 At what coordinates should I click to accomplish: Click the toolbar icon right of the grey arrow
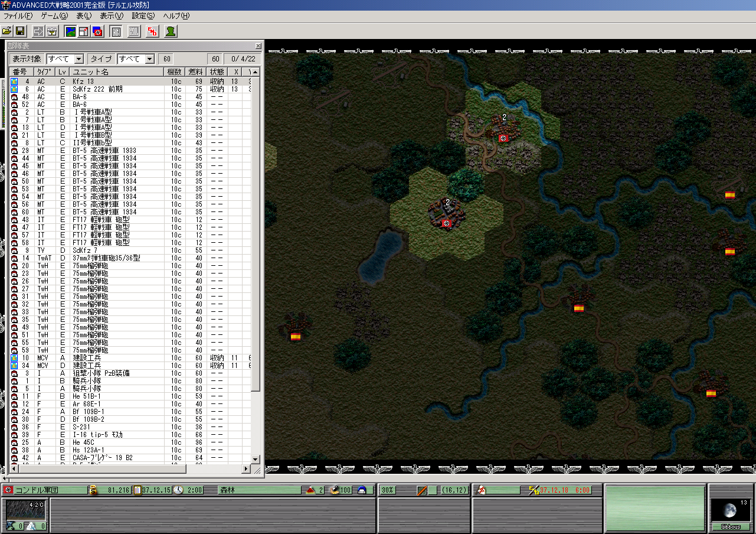52,31
